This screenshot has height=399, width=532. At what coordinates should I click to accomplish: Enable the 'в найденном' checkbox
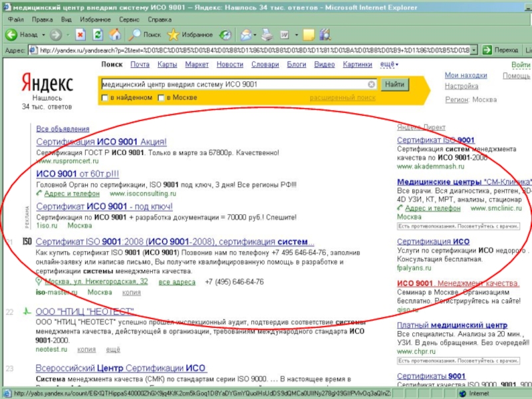(104, 98)
